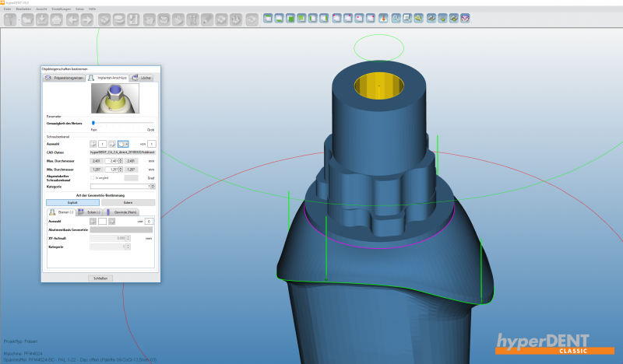The width and height of the screenshot is (623, 364).
Task: Switch to the Ebenen sub-tab
Action: tap(62, 212)
